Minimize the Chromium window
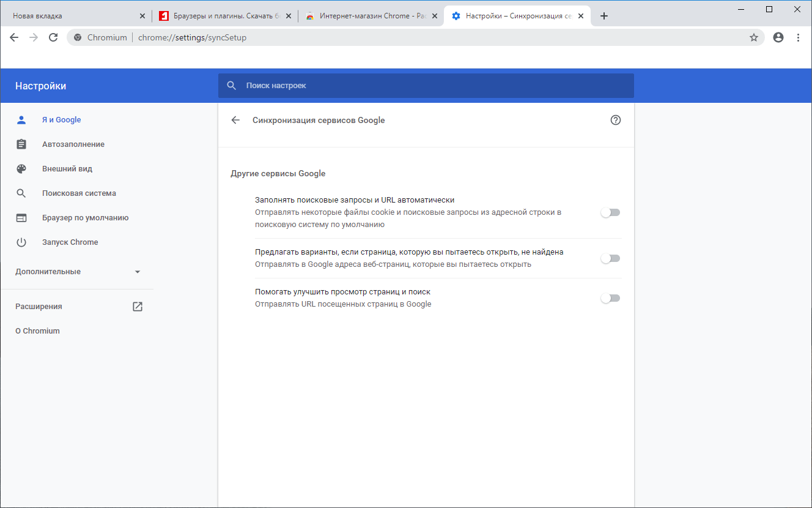812x508 pixels. tap(741, 9)
